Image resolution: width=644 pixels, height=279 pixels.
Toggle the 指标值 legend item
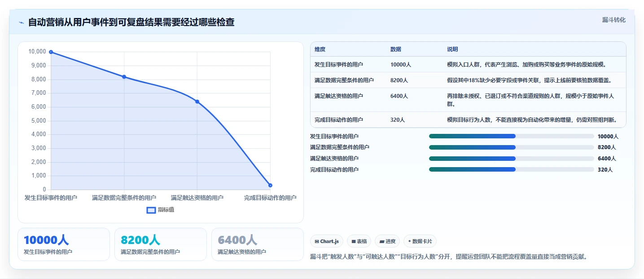(x=161, y=210)
